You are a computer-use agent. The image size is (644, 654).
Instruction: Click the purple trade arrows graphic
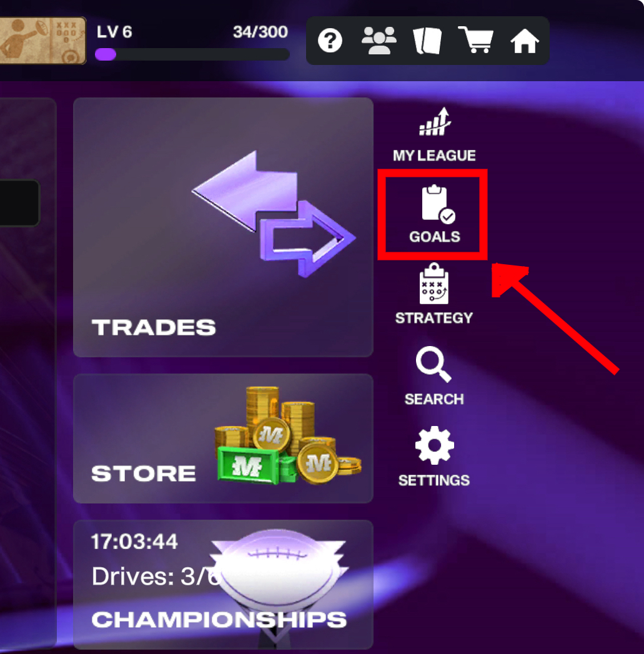click(274, 214)
